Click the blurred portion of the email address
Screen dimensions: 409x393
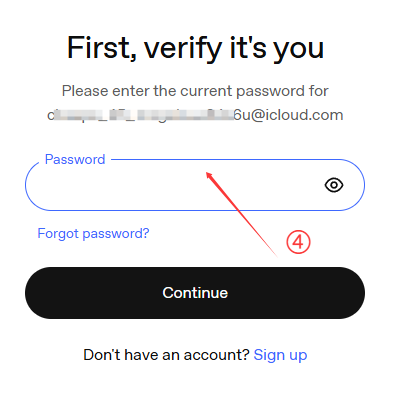pyautogui.click(x=143, y=115)
